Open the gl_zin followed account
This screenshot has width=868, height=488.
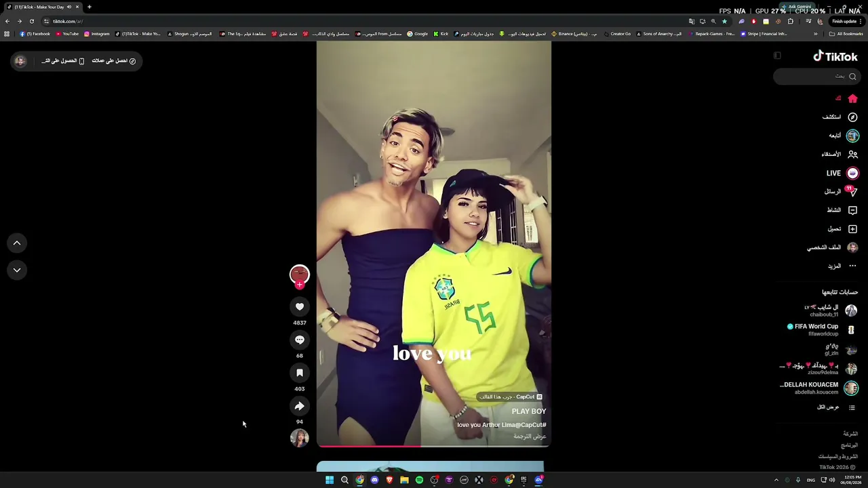(x=840, y=349)
